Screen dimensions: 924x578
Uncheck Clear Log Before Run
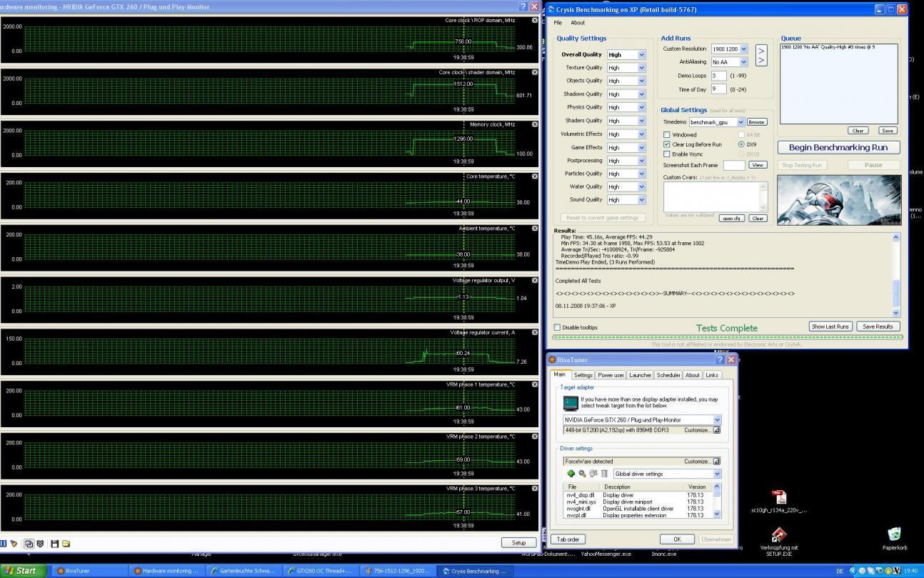667,144
